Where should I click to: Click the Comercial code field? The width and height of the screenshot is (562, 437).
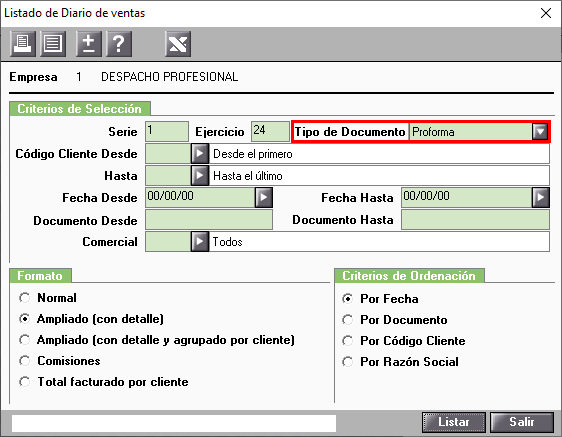click(x=168, y=242)
